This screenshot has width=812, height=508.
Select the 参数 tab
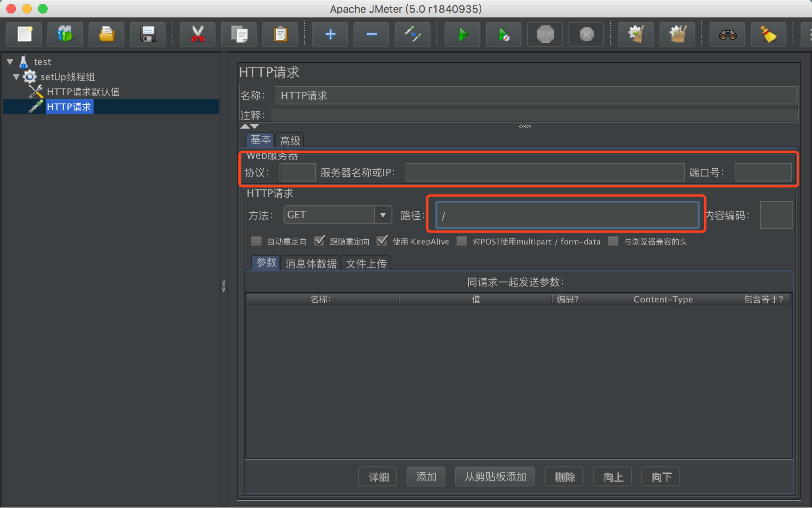[x=266, y=262]
